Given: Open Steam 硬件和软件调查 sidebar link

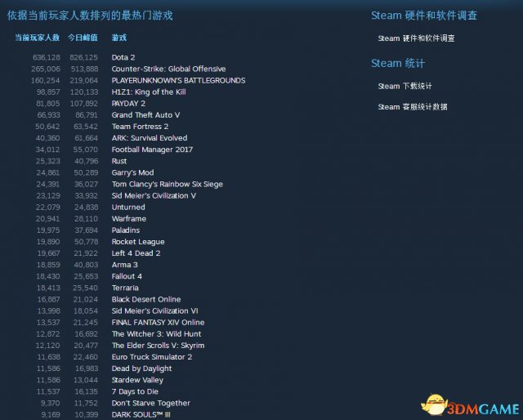Looking at the screenshot, I should click(416, 38).
